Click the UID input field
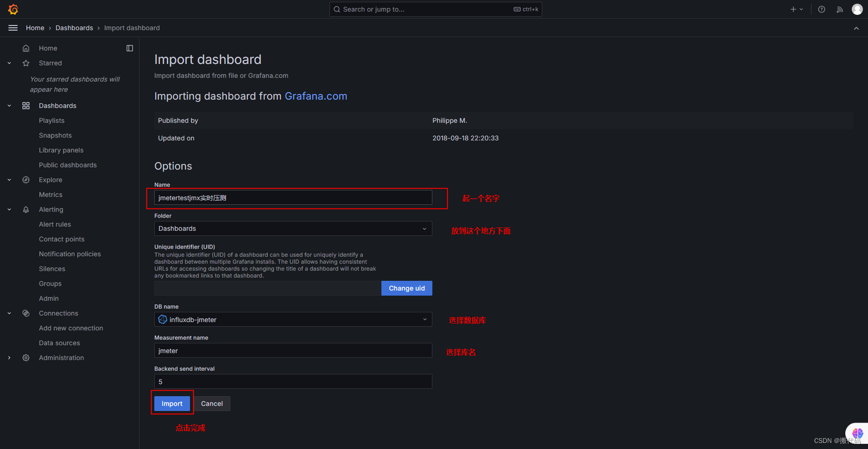 [267, 288]
